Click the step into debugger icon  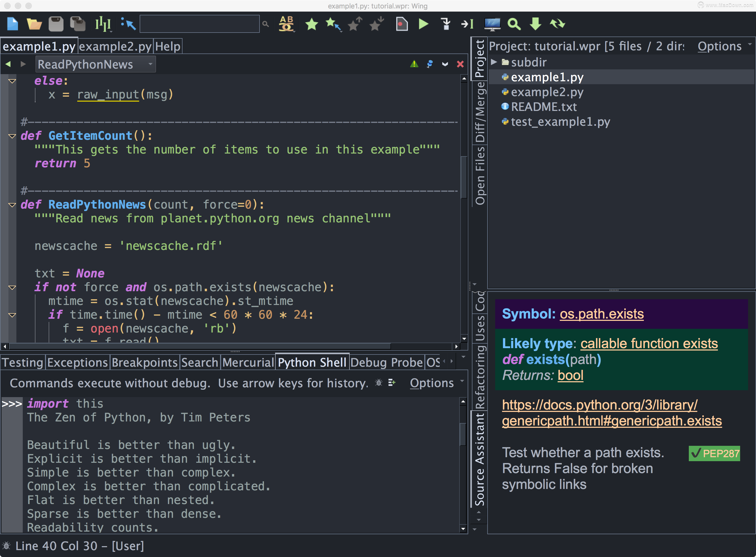[445, 24]
